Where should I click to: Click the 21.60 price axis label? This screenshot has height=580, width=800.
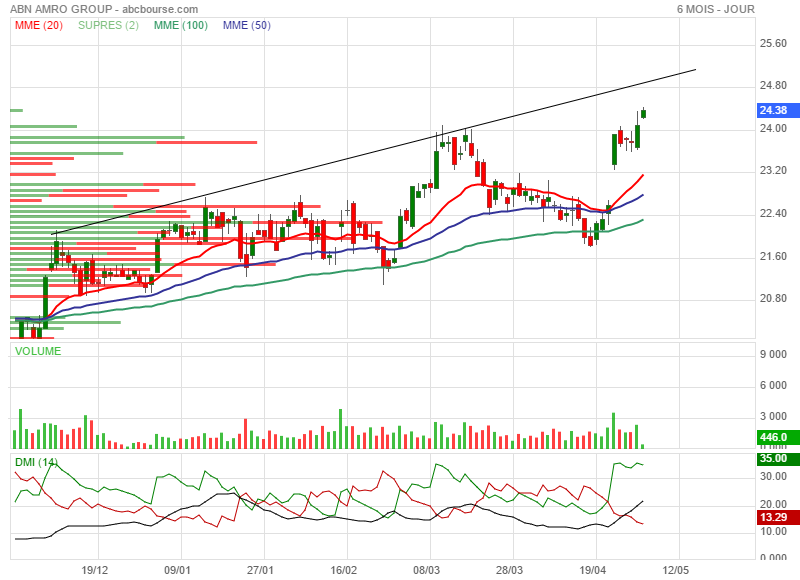pyautogui.click(x=773, y=256)
